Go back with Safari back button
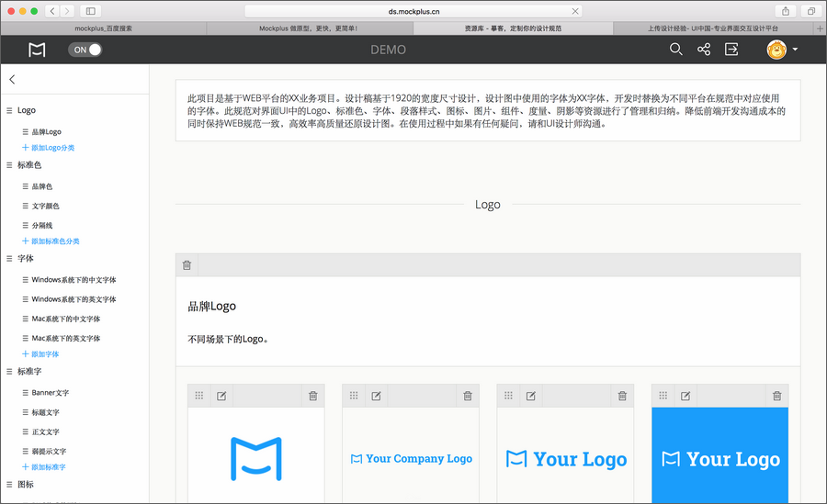Viewport: 827px width, 504px height. (51, 11)
